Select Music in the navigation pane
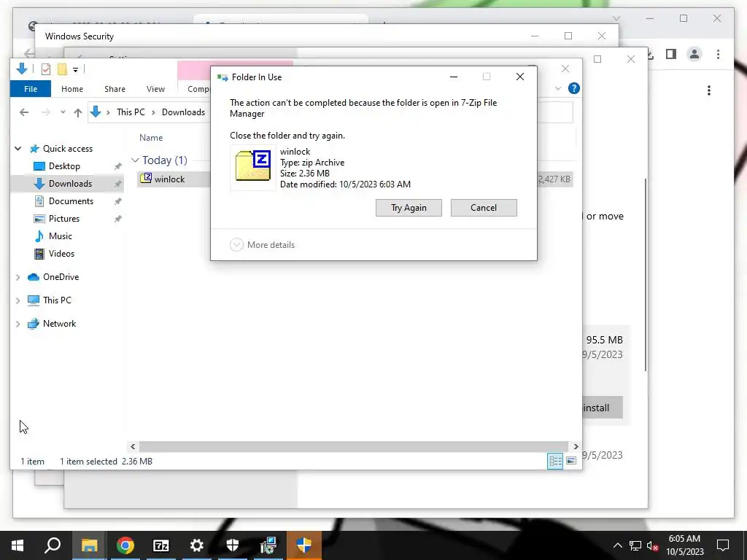747x560 pixels. tap(60, 236)
